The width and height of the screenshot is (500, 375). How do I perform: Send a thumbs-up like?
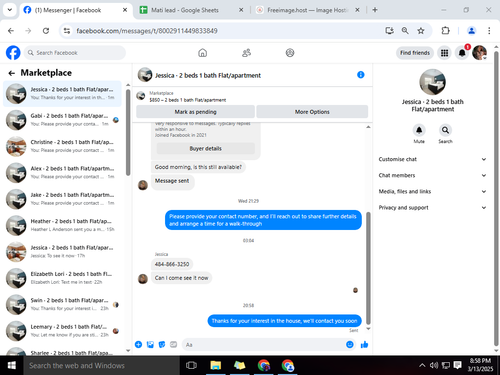(364, 344)
